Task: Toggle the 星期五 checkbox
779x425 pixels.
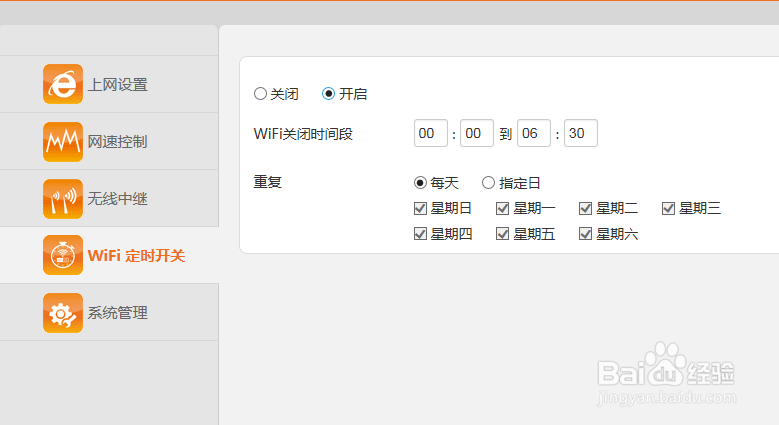Action: [x=503, y=234]
